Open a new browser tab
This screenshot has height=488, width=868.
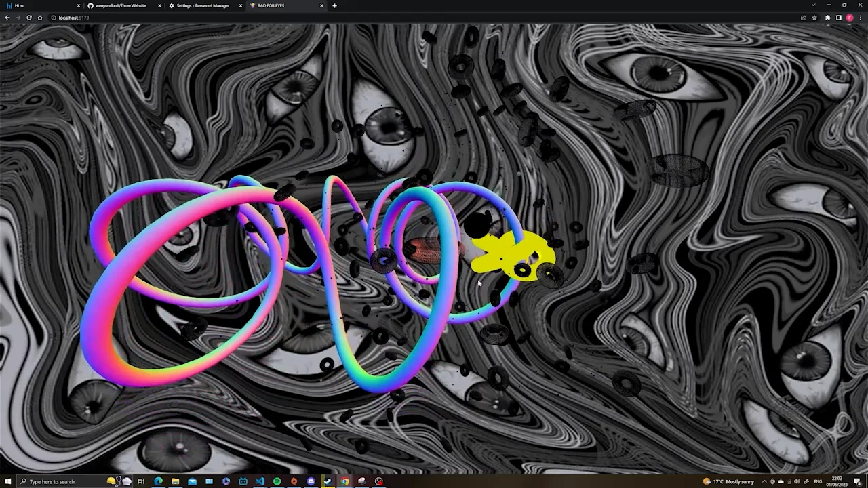334,5
